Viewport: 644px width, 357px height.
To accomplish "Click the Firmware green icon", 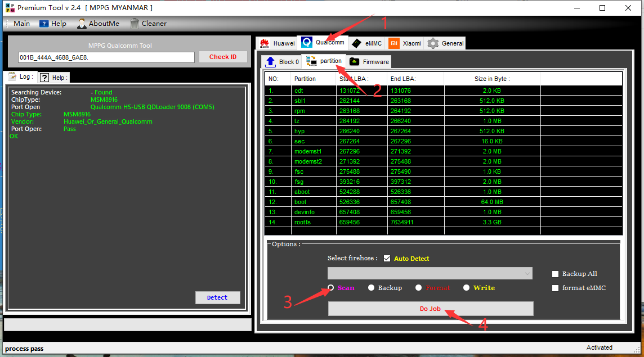I will (x=354, y=61).
